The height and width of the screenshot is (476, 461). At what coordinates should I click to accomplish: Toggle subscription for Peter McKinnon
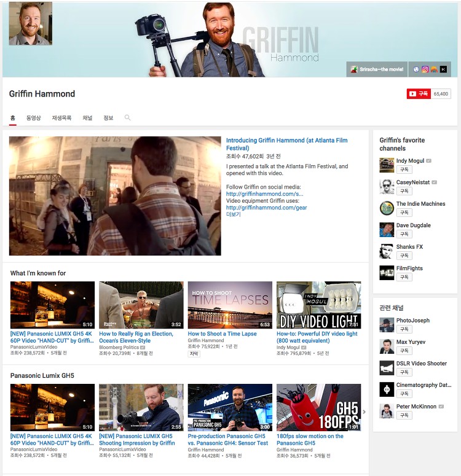coord(404,415)
